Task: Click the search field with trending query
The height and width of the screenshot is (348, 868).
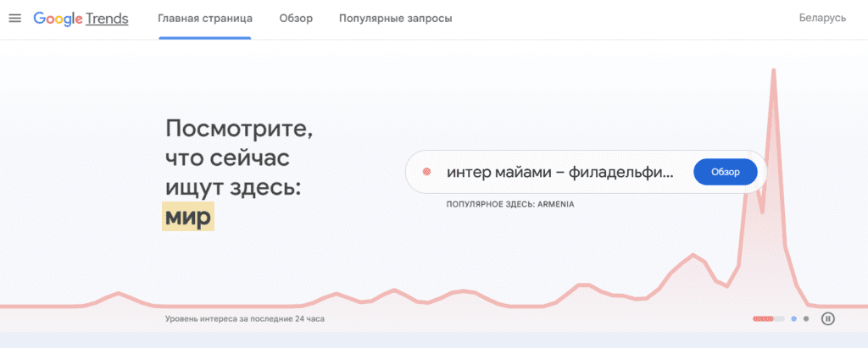Action: (x=586, y=172)
